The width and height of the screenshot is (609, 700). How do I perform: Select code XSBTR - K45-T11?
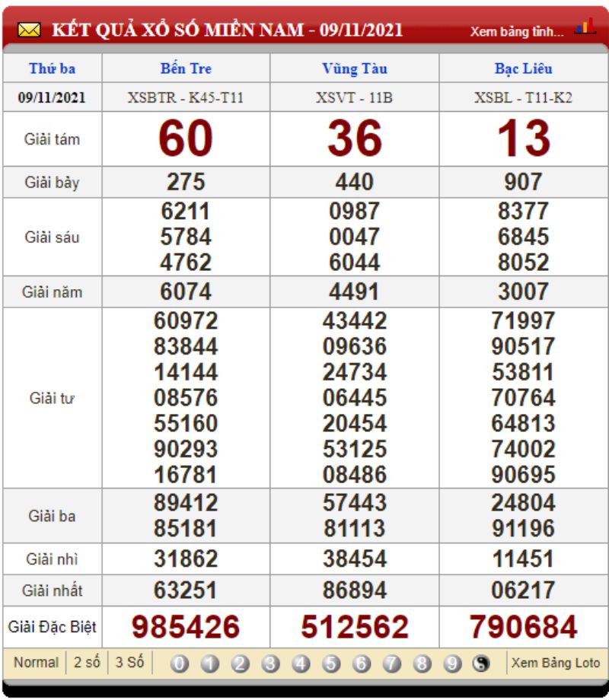point(186,97)
